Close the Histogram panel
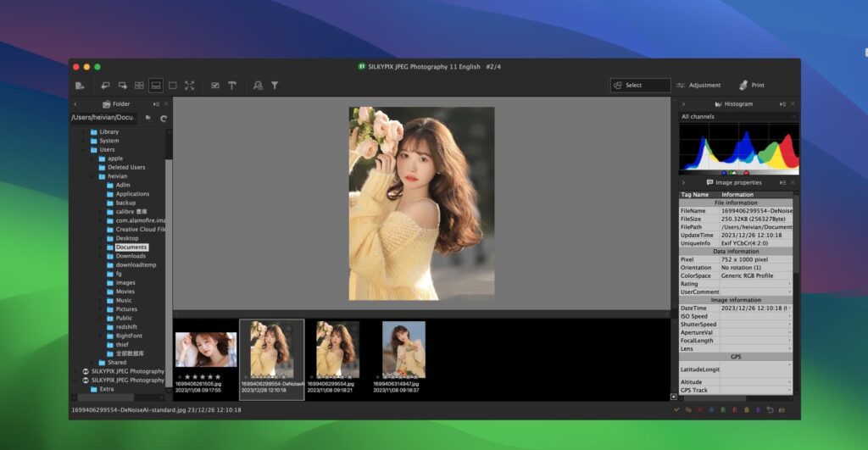 tap(793, 103)
